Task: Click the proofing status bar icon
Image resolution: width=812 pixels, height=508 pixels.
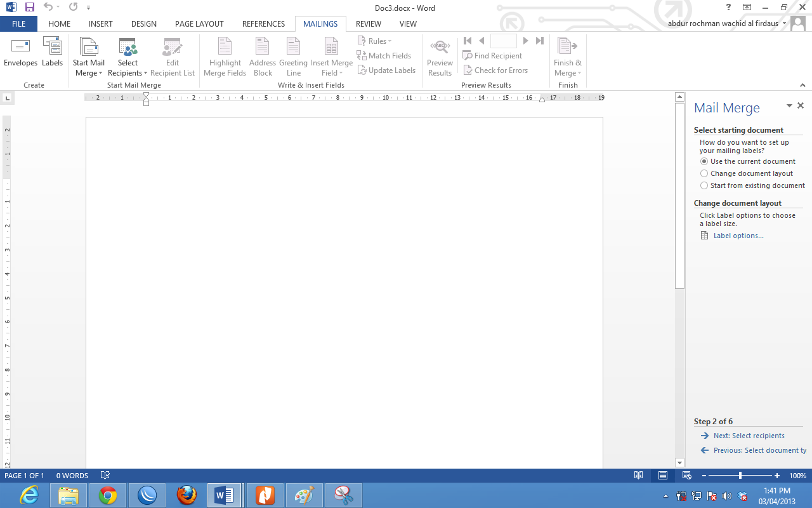Action: tap(105, 475)
